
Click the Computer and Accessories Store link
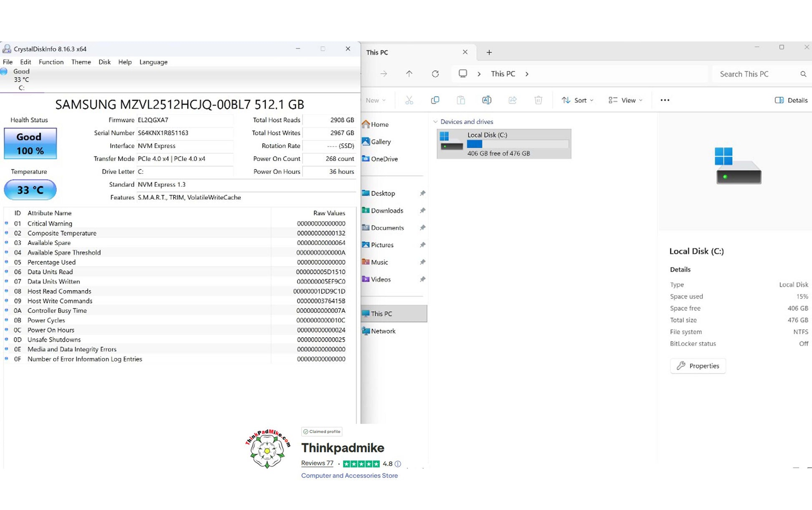tap(349, 475)
